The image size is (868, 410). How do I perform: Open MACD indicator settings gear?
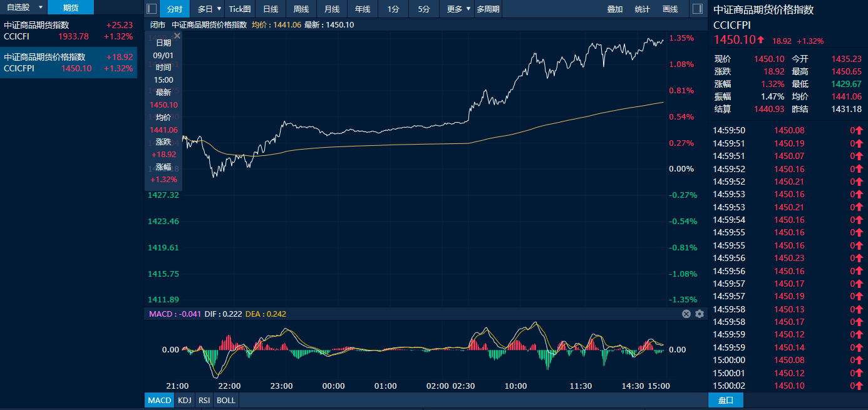pyautogui.click(x=700, y=314)
